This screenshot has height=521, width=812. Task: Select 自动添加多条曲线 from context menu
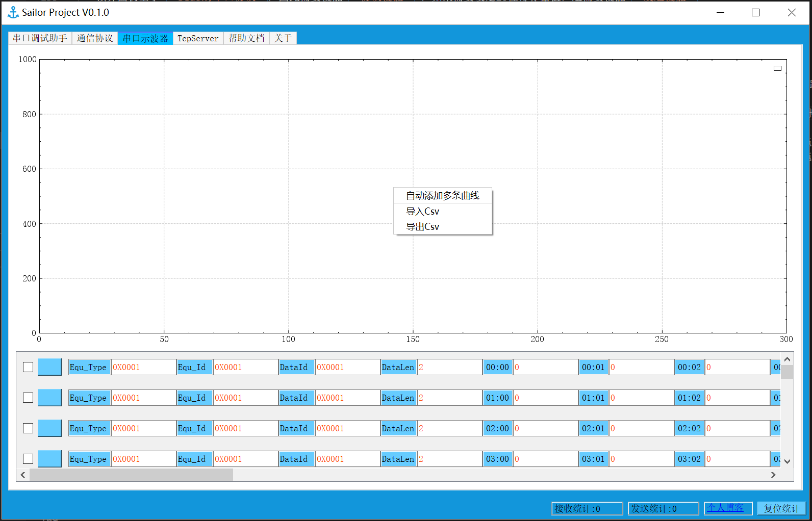442,196
